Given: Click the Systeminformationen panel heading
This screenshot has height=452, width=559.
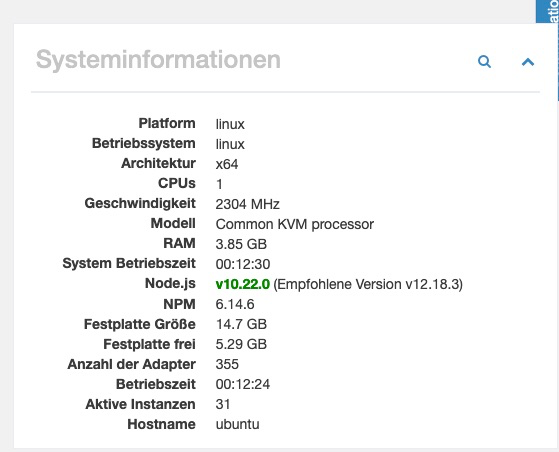Looking at the screenshot, I should tap(158, 60).
